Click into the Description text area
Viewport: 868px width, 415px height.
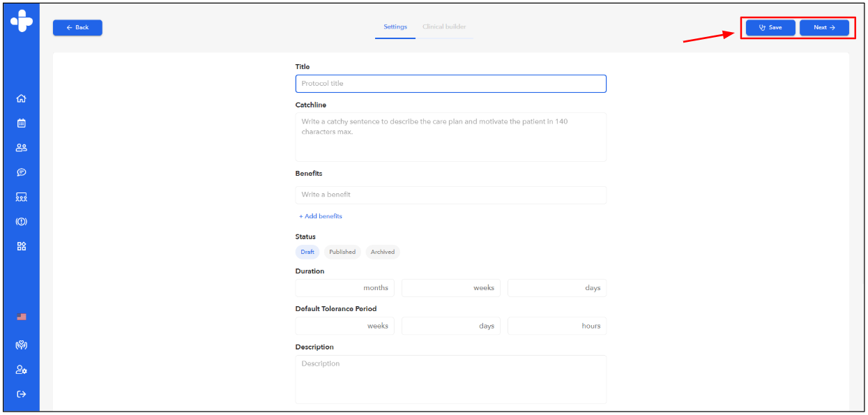tap(451, 379)
